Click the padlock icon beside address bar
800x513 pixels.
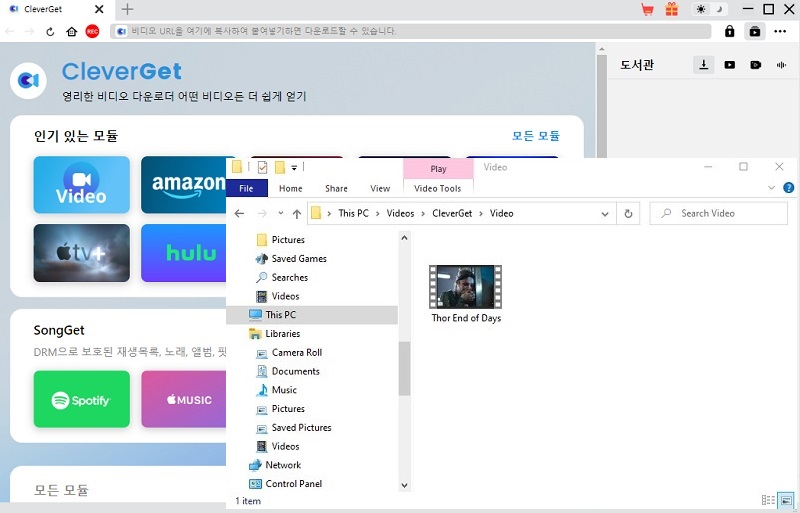coord(730,31)
